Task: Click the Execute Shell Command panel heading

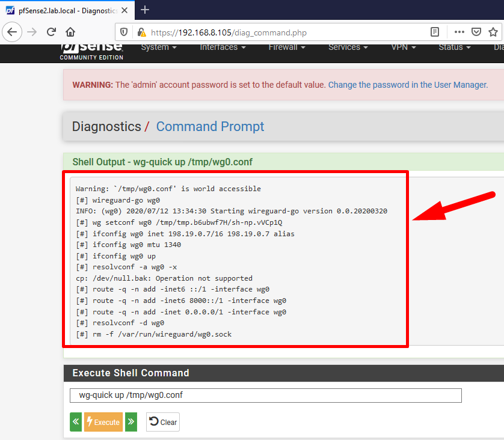Action: pyautogui.click(x=131, y=373)
